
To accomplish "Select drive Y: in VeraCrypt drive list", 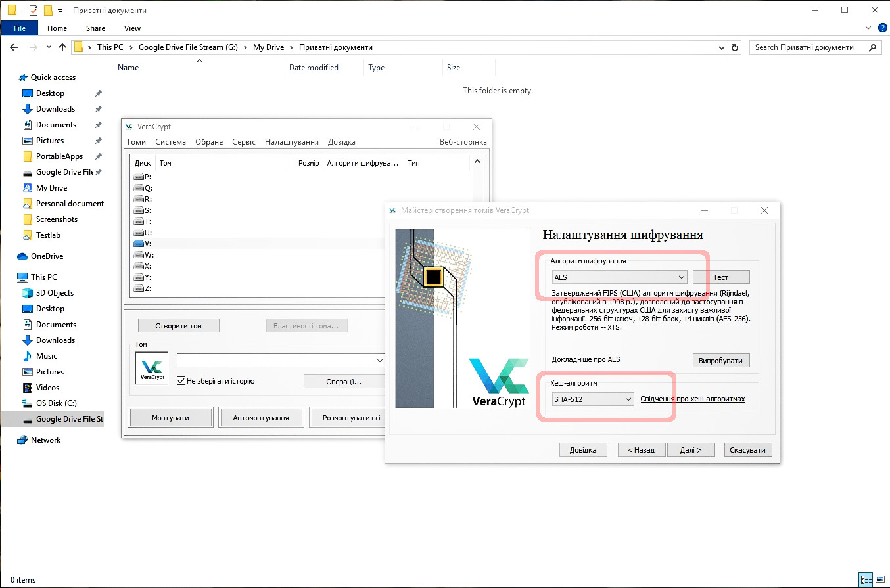I will [x=143, y=277].
